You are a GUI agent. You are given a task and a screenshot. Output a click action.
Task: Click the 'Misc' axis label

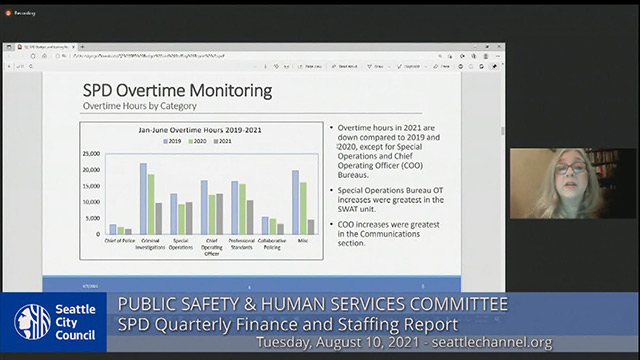pyautogui.click(x=303, y=241)
